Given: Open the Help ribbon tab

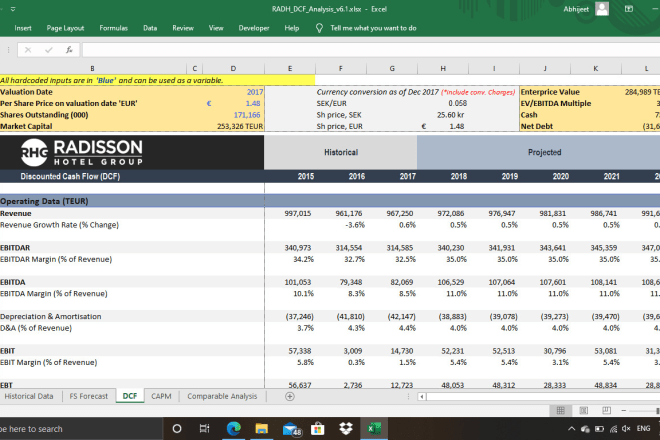Looking at the screenshot, I should [291, 28].
